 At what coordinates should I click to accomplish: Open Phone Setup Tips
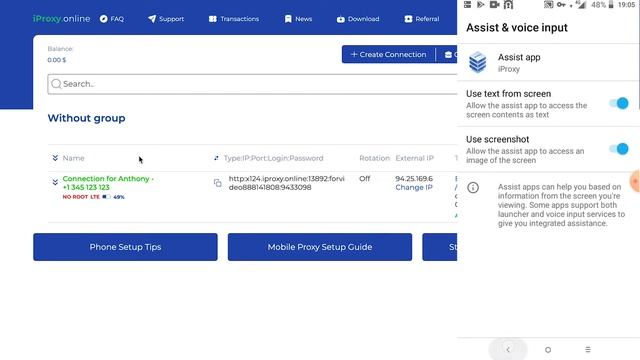125,247
